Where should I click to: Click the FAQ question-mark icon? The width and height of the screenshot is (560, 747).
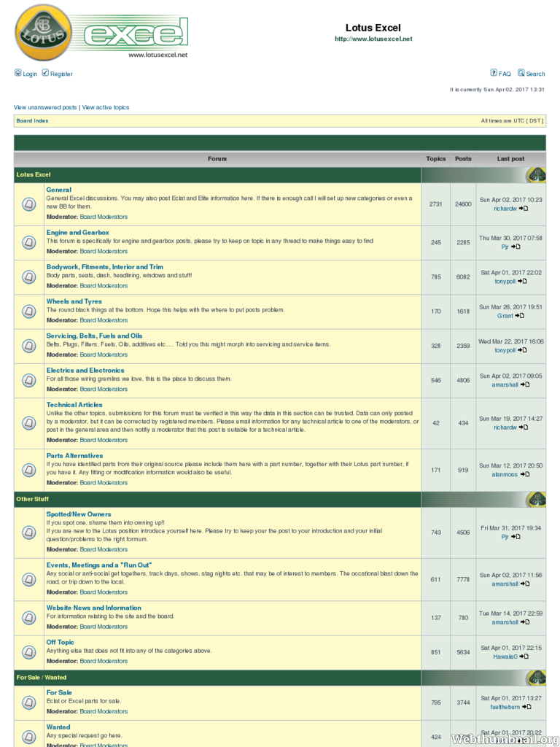494,73
